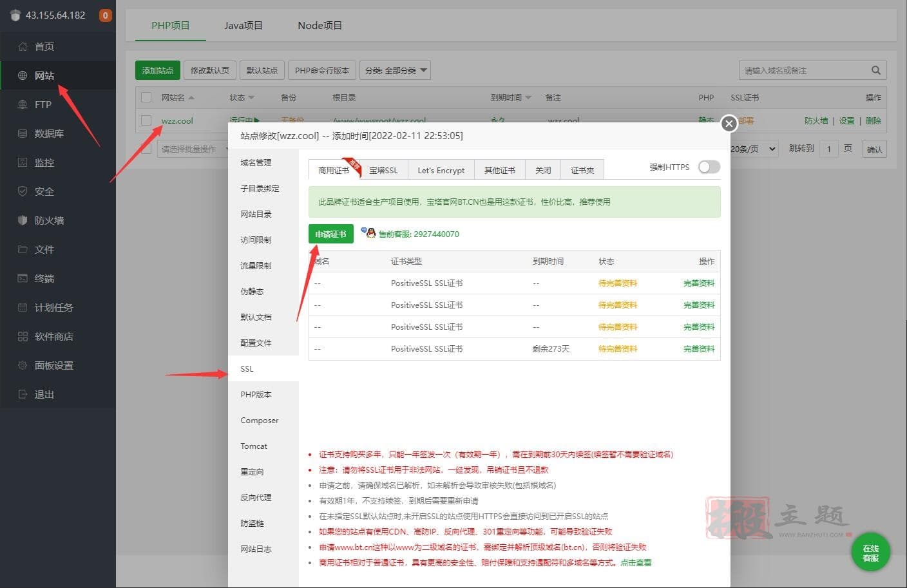This screenshot has width=907, height=588.
Task: Click the green 申请证书 button
Action: point(331,234)
